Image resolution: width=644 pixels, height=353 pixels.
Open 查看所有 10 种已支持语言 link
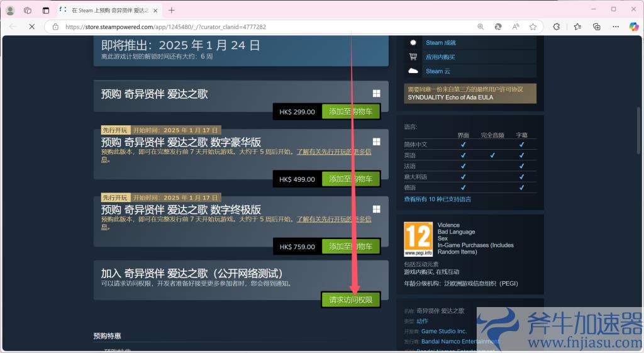point(438,199)
